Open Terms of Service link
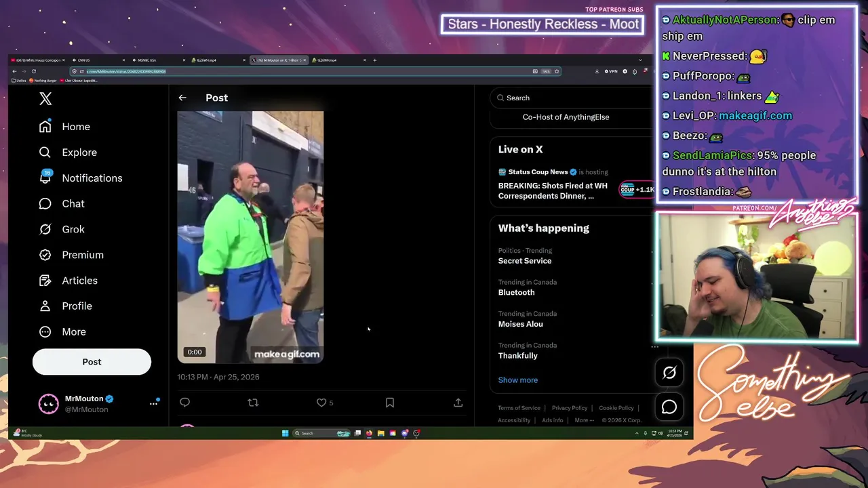The width and height of the screenshot is (868, 488). point(519,408)
